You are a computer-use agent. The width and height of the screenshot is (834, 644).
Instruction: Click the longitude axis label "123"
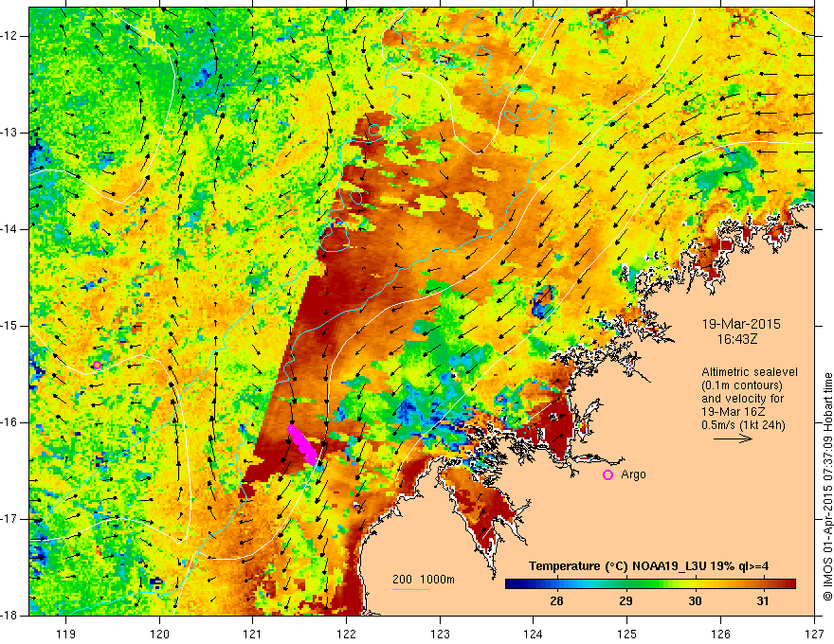pos(440,634)
